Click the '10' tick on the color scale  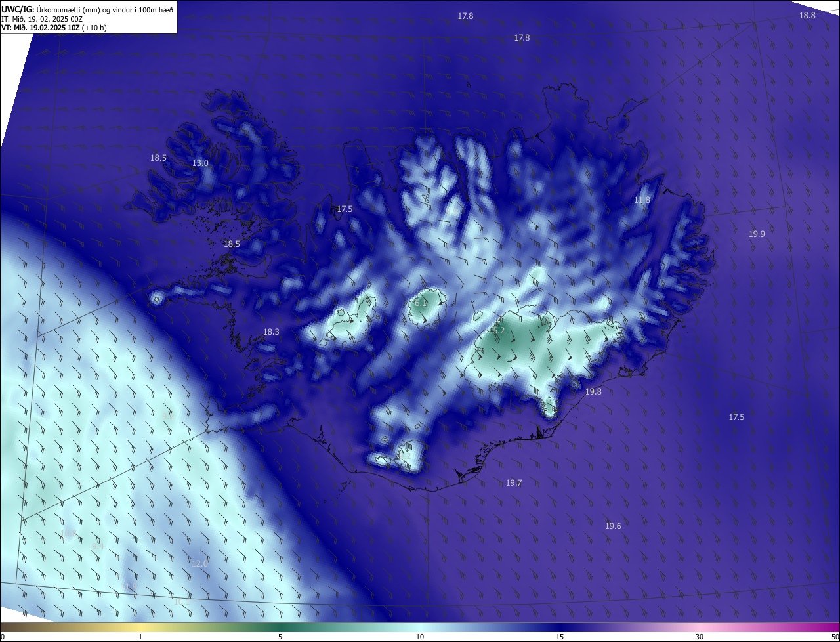click(x=420, y=637)
